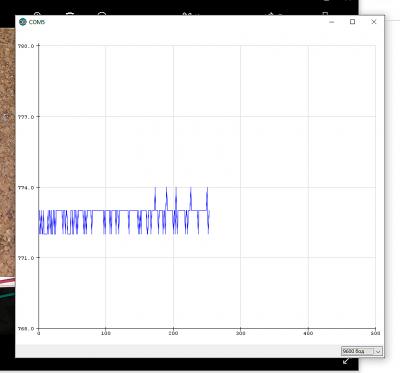400x373 pixels.
Task: Click the gray status bar under the plot
Action: tap(177, 351)
